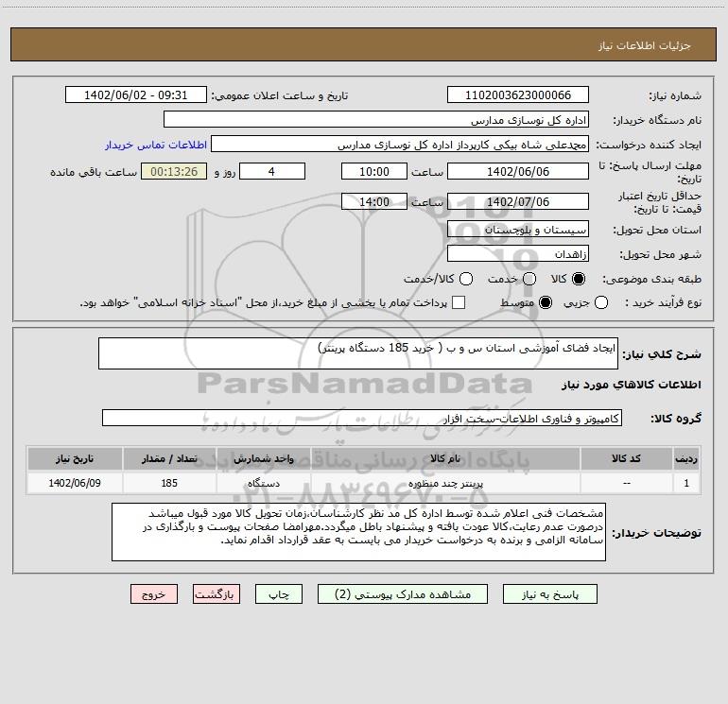Click the ردیف column header
The image size is (728, 704).
point(686,458)
